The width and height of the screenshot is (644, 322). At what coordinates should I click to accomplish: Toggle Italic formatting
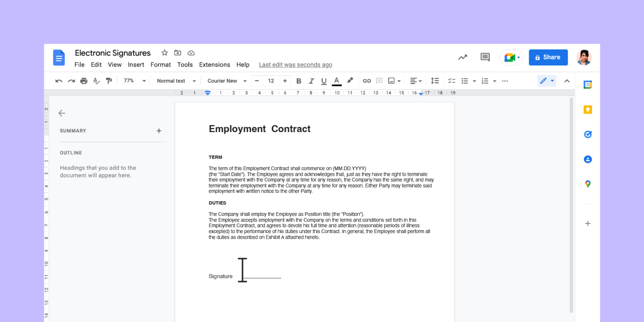pyautogui.click(x=311, y=81)
